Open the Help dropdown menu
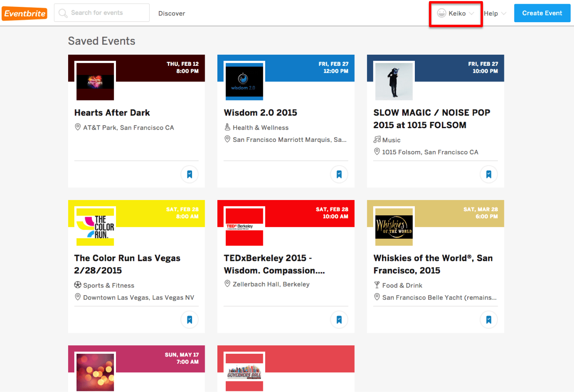574x392 pixels. pyautogui.click(x=494, y=13)
